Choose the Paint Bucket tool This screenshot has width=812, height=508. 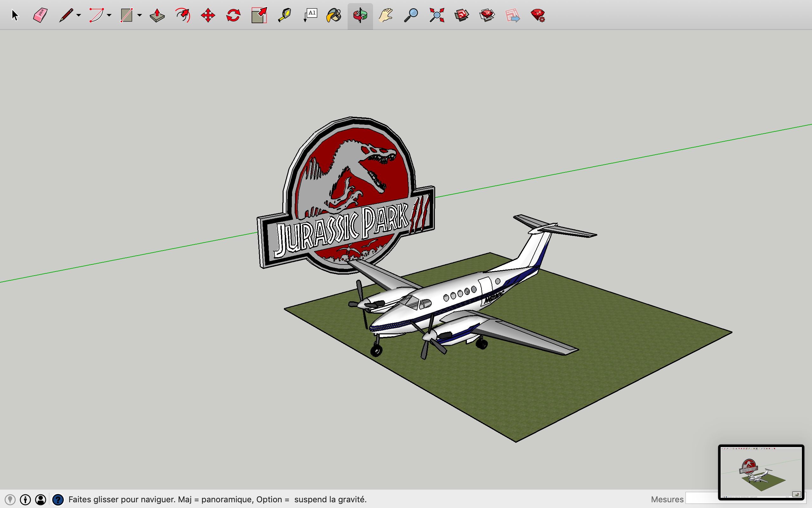[x=334, y=16]
